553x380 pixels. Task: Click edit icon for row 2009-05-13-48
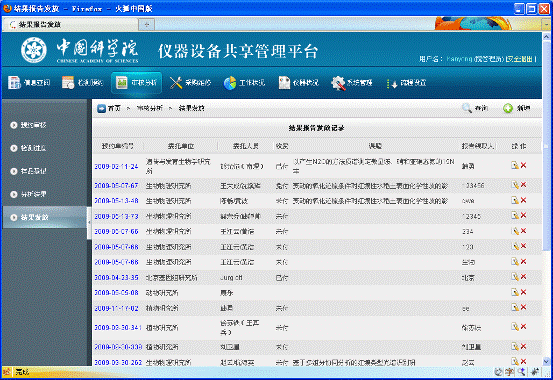(515, 200)
